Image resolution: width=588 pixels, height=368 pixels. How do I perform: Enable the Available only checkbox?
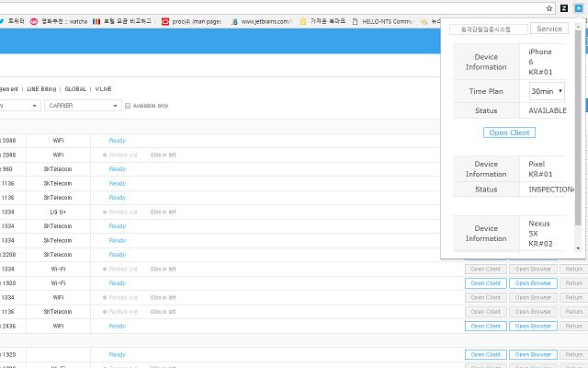coord(128,106)
